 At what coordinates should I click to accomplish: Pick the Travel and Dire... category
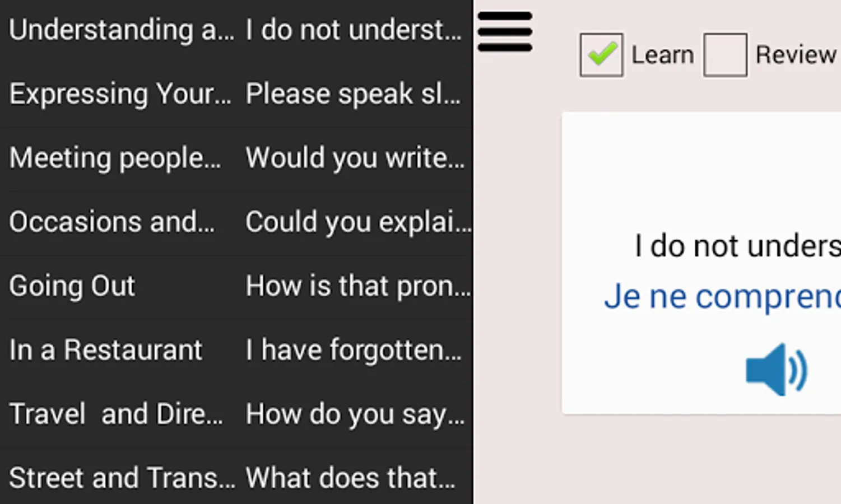coord(116,414)
